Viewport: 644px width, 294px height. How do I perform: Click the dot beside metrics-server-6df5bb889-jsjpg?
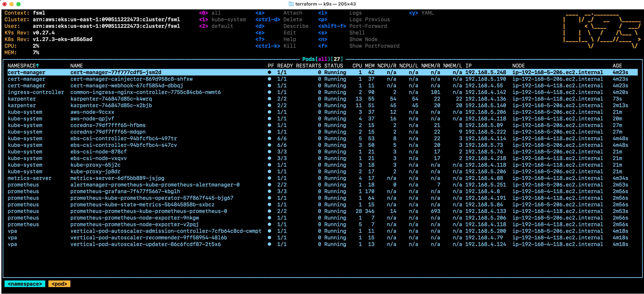pyautogui.click(x=269, y=178)
